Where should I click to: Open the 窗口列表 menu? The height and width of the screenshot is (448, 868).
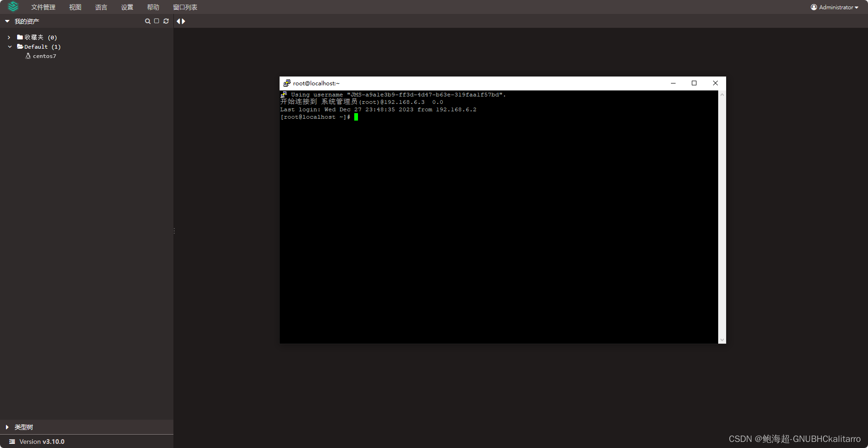pyautogui.click(x=185, y=7)
